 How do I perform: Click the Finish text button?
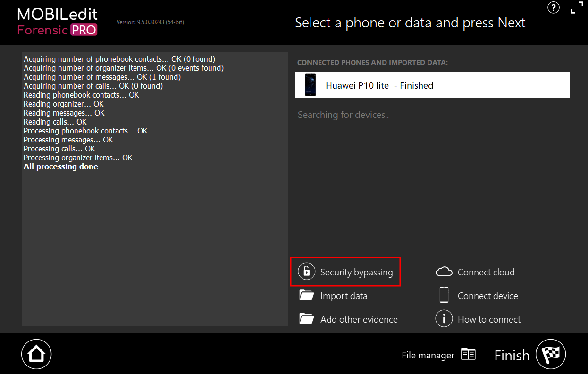coord(512,355)
